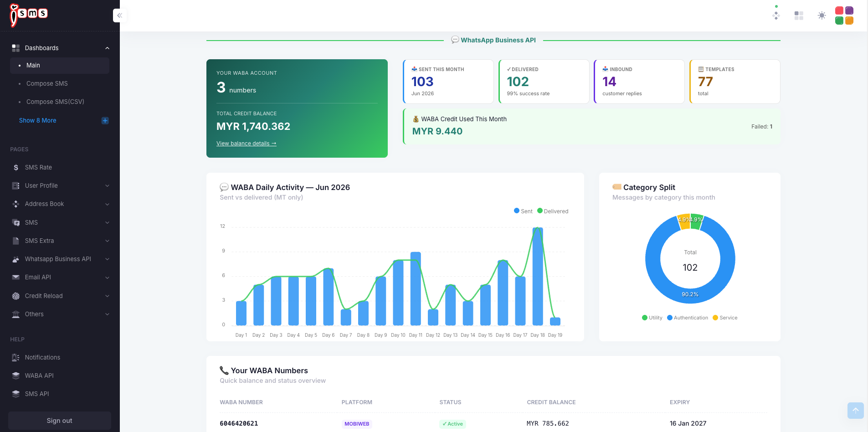Screen dimensions: 868x432
Task: Click the Day 11 bar in chart
Action: pyautogui.click(x=416, y=289)
